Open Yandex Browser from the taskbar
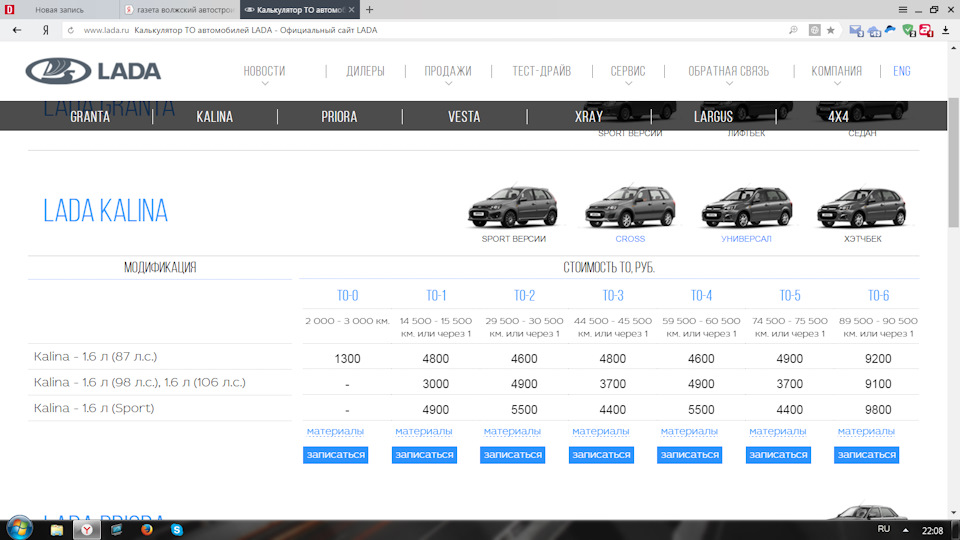Image resolution: width=960 pixels, height=540 pixels. pos(87,530)
